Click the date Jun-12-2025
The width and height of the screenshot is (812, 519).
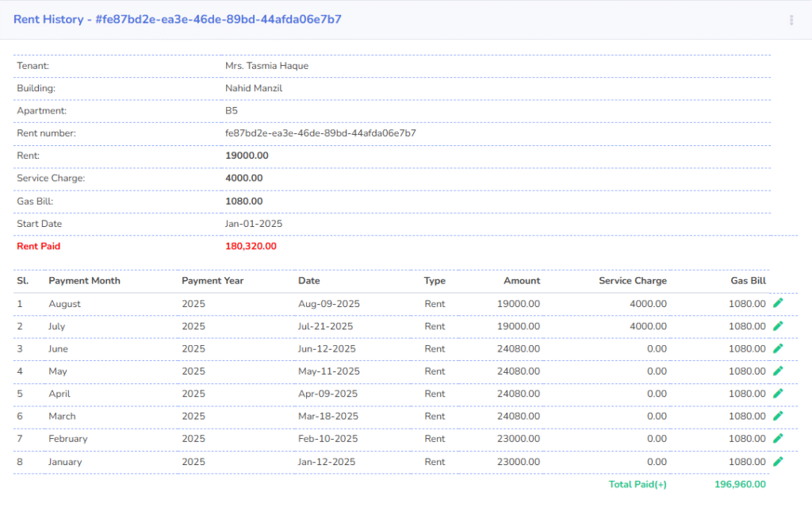tap(327, 349)
